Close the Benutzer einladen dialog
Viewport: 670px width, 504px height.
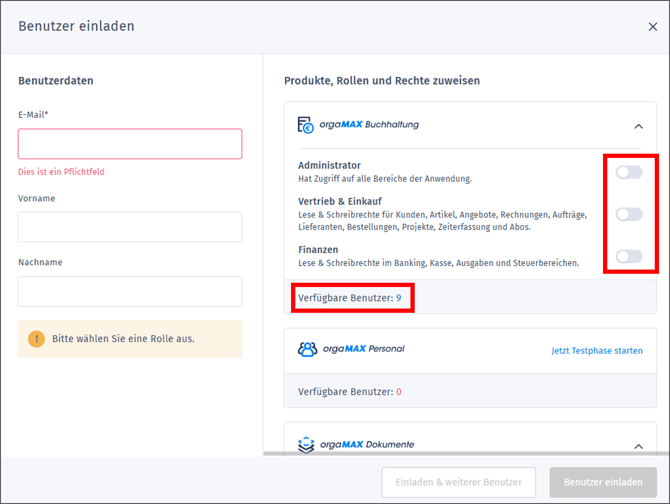652,27
